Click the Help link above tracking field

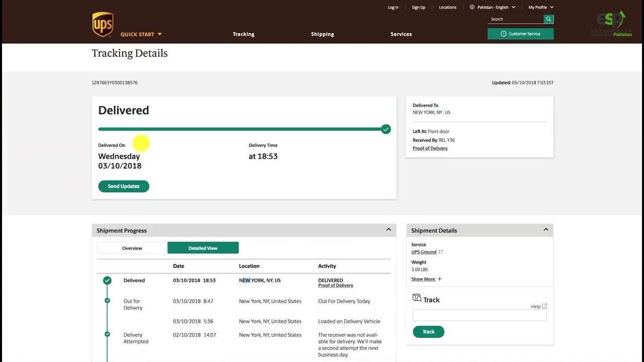coord(536,307)
